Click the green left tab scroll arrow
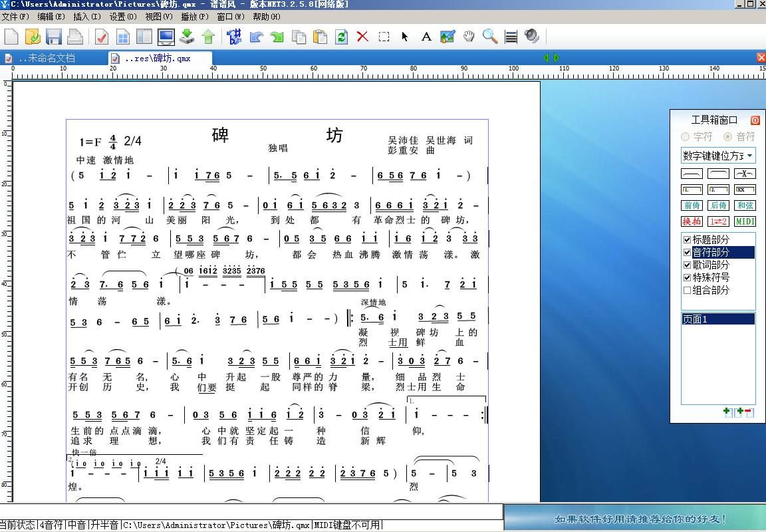Image resolution: width=766 pixels, height=532 pixels. [x=546, y=58]
